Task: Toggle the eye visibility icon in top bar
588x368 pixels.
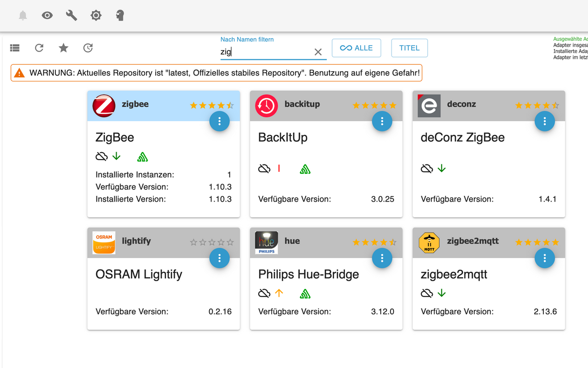Action: [47, 16]
